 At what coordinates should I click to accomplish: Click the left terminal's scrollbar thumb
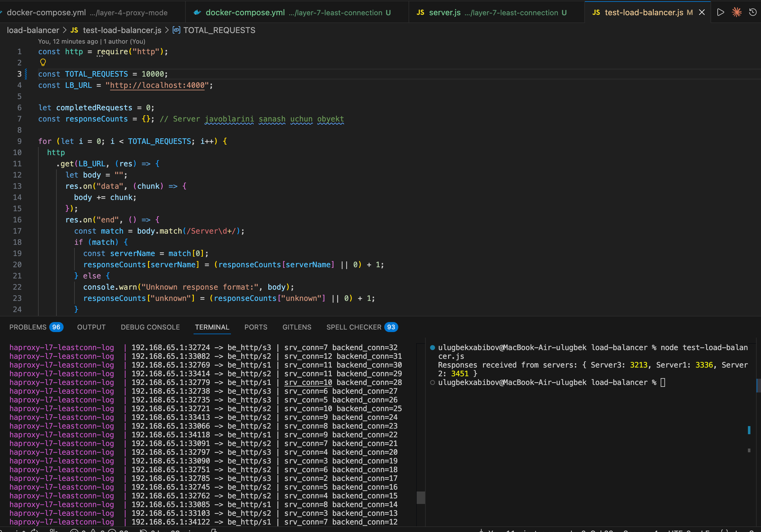pos(421,497)
